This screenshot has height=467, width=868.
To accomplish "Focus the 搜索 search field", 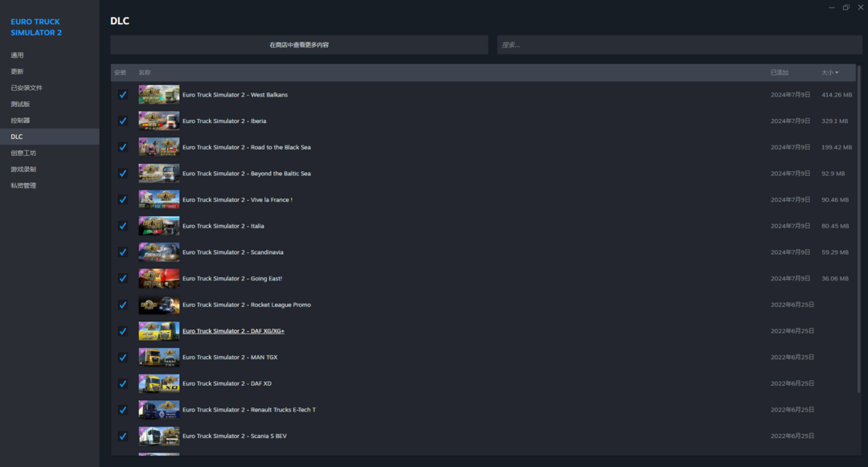I will (679, 45).
